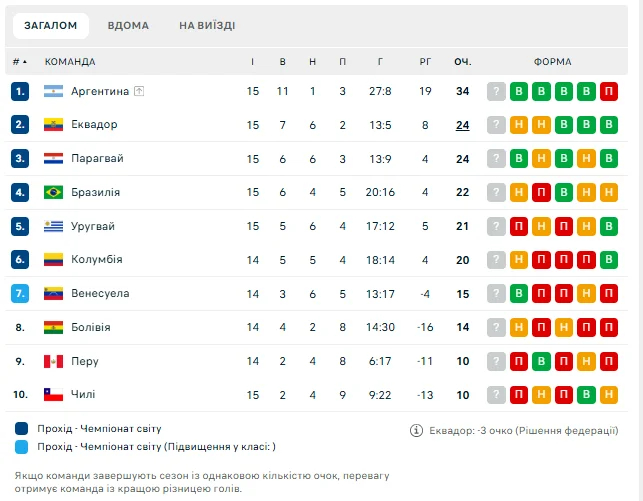Click Ecuador's underlined 24 points value
This screenshot has width=643, height=501.
click(x=462, y=125)
